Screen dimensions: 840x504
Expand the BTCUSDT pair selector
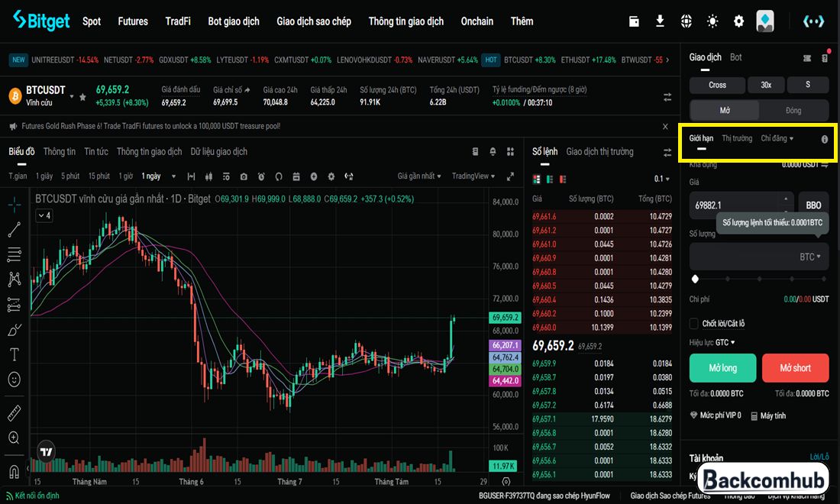(x=72, y=96)
